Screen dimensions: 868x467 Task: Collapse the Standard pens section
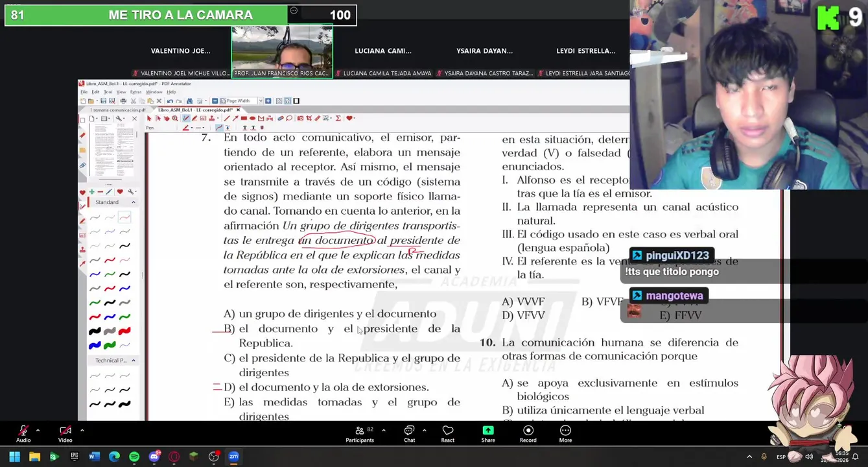(x=133, y=202)
